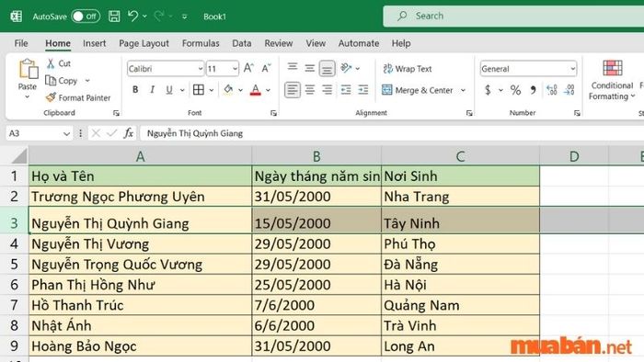Open Alignment settings dialog launcher
This screenshot has width=644, height=362.
[469, 113]
